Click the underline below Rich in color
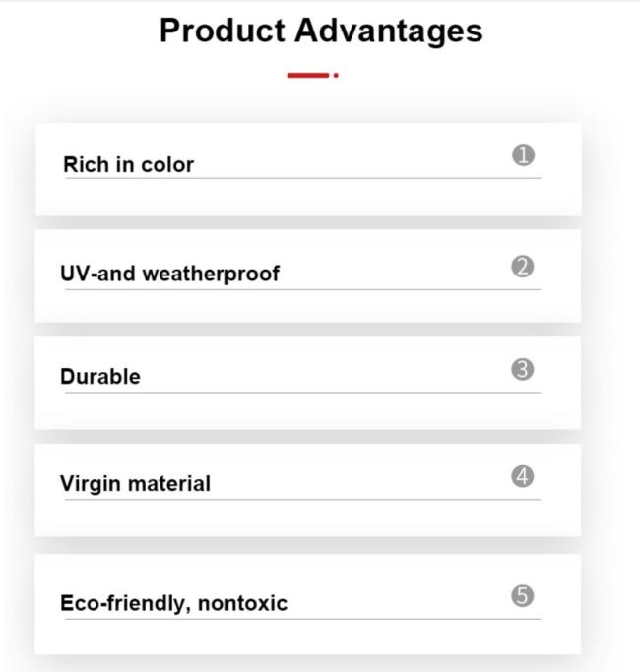This screenshot has height=672, width=640. [303, 178]
